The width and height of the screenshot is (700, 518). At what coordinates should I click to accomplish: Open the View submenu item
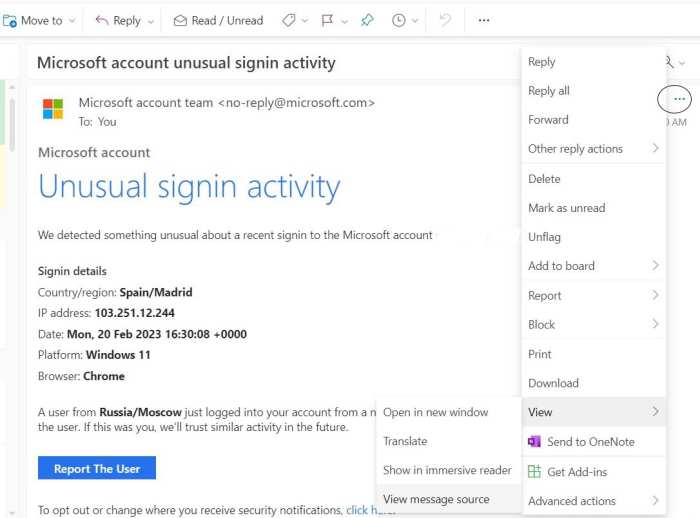tap(593, 412)
